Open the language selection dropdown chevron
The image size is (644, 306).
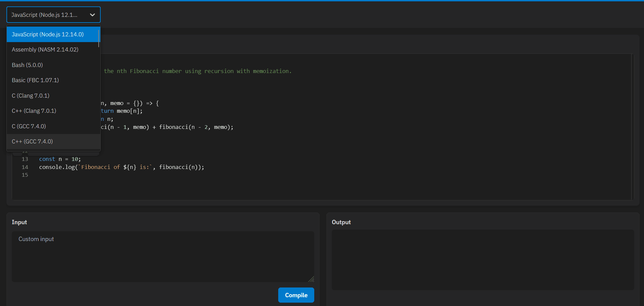pyautogui.click(x=92, y=15)
